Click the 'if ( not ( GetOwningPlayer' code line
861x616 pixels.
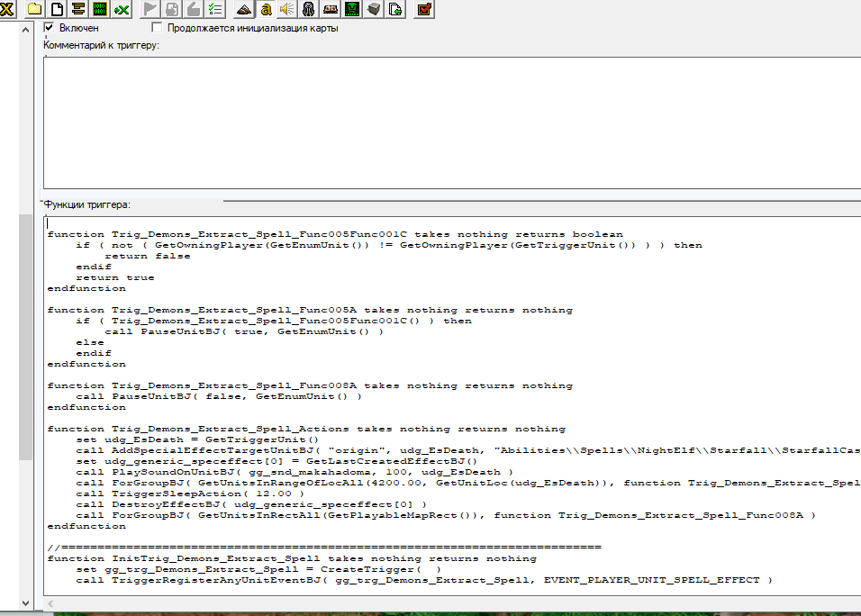[389, 246]
